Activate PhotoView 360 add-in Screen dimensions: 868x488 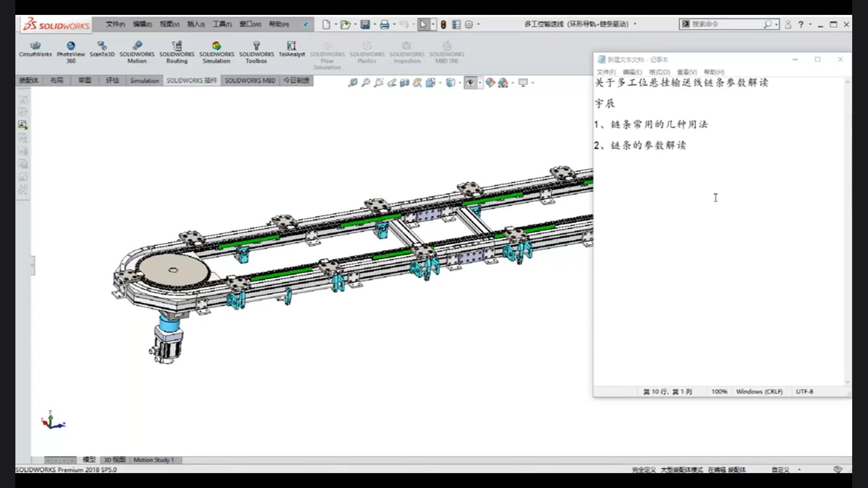[x=71, y=52]
